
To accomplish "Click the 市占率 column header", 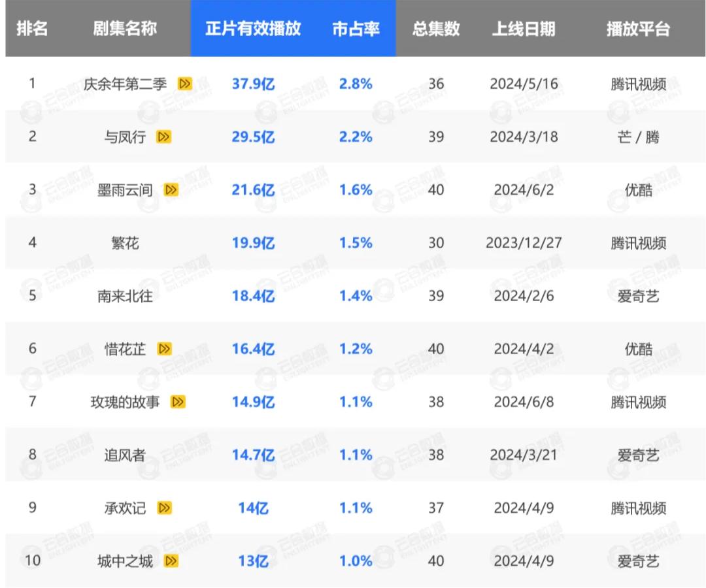I will click(356, 28).
